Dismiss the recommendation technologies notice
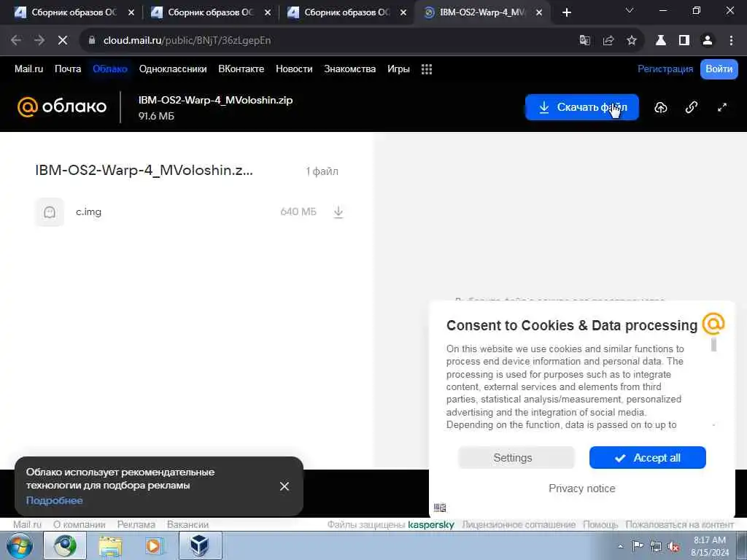Image resolution: width=747 pixels, height=560 pixels. pyautogui.click(x=285, y=486)
